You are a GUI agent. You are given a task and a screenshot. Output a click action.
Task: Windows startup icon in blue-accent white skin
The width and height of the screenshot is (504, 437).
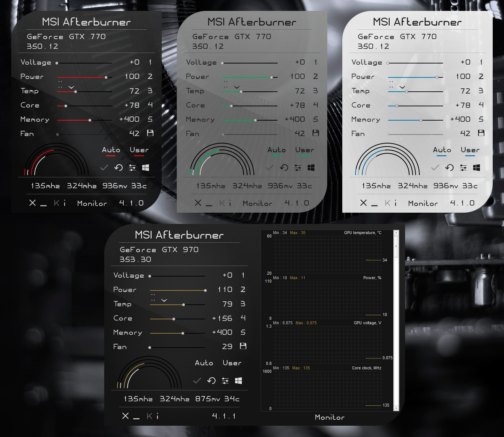(477, 168)
